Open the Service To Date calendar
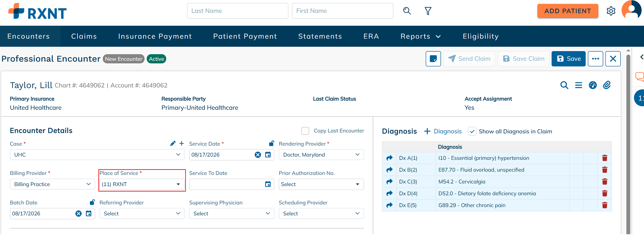Image resolution: width=644 pixels, height=235 pixels. (268, 184)
